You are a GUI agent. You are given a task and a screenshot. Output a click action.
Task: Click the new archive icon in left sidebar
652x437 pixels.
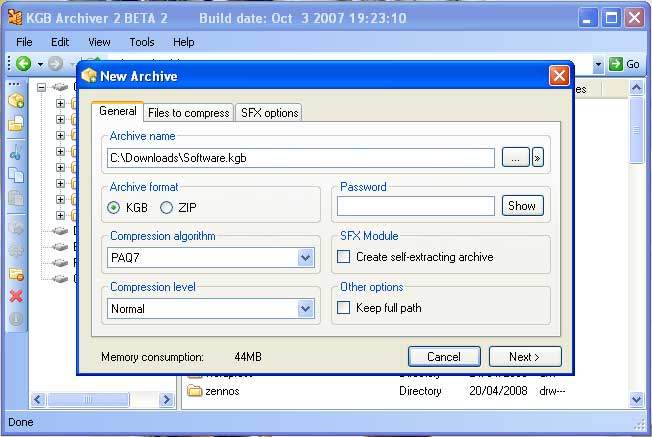pos(16,100)
